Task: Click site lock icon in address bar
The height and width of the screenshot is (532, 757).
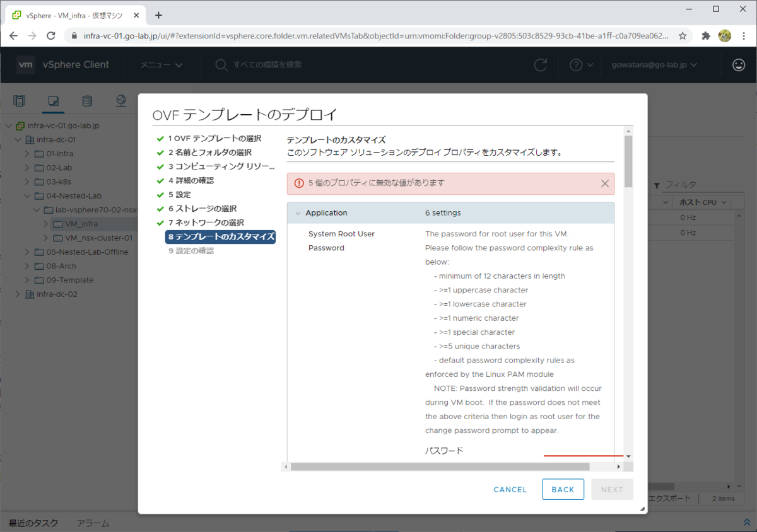Action: (x=74, y=36)
